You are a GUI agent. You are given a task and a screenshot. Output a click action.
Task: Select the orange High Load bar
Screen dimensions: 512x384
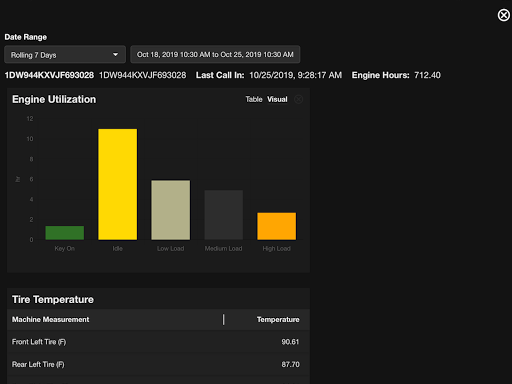click(x=276, y=226)
